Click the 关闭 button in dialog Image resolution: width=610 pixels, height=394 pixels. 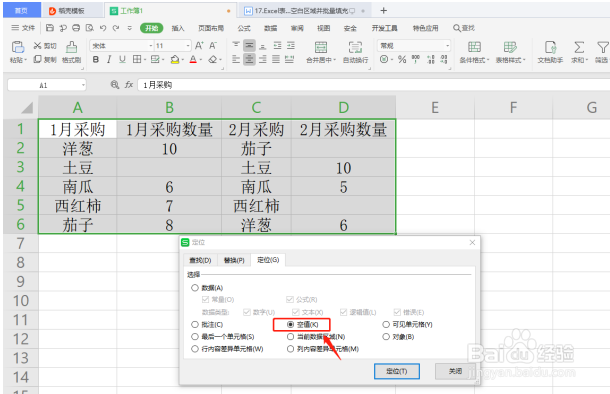pos(455,371)
